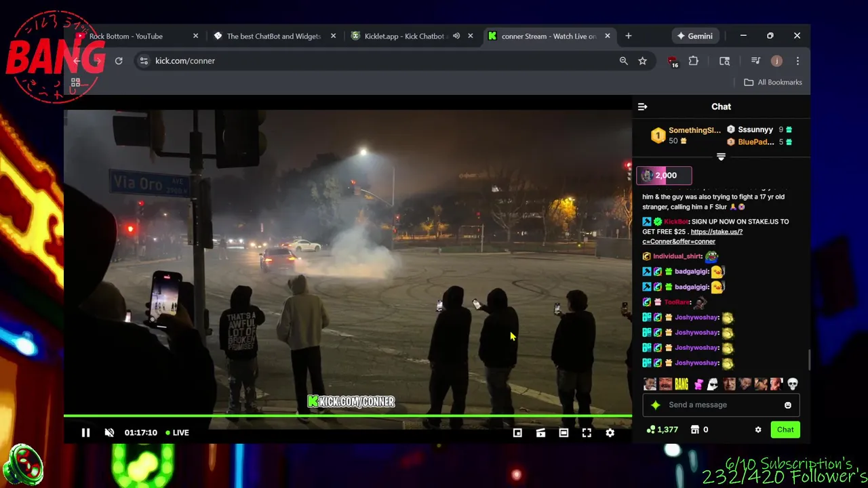Switch to The best ChatBot and Widgets tab

point(274,36)
